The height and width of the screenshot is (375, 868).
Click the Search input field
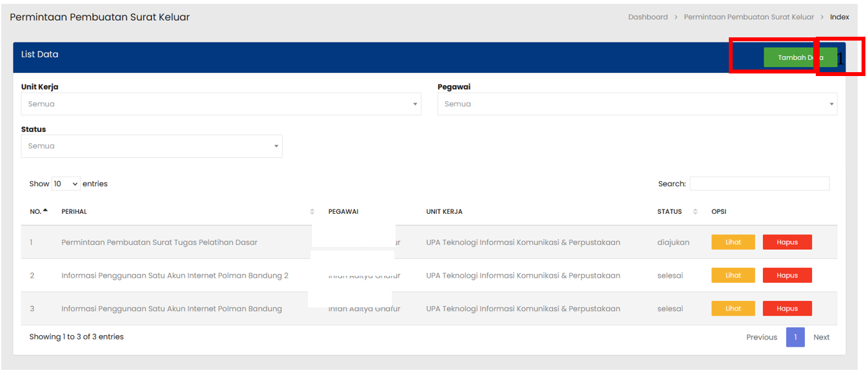[759, 184]
